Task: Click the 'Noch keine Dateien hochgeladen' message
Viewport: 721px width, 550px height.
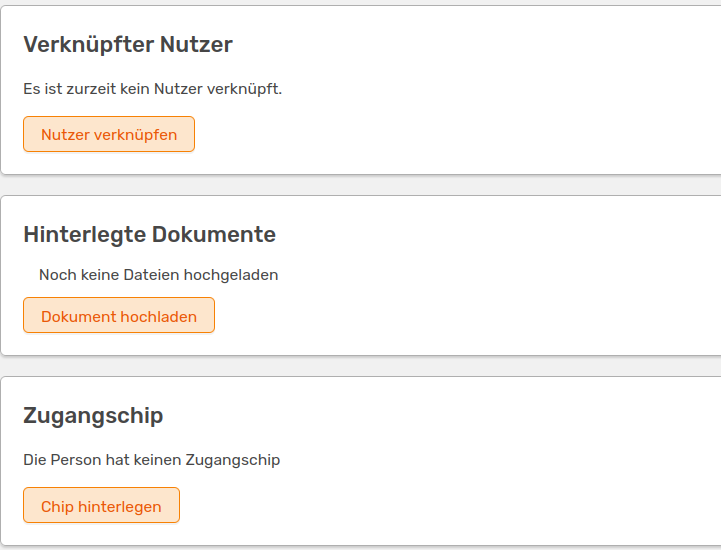Action: (158, 274)
